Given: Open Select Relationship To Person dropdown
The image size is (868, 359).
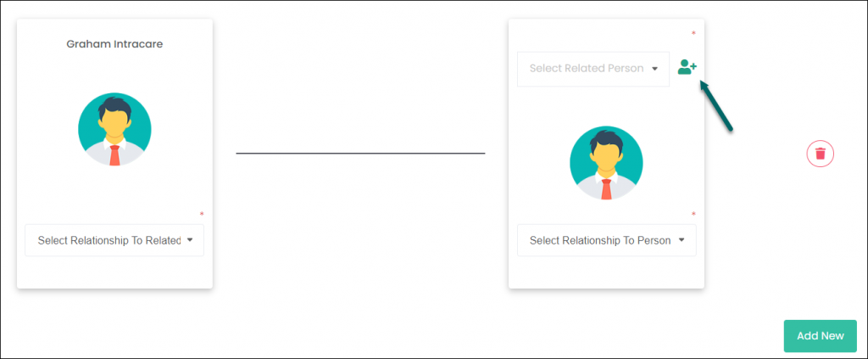Looking at the screenshot, I should (x=607, y=240).
